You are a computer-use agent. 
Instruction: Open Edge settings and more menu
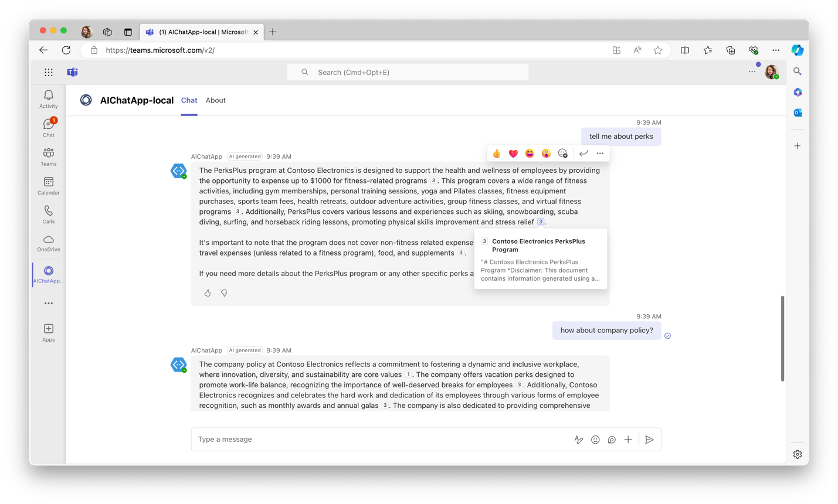pos(776,50)
